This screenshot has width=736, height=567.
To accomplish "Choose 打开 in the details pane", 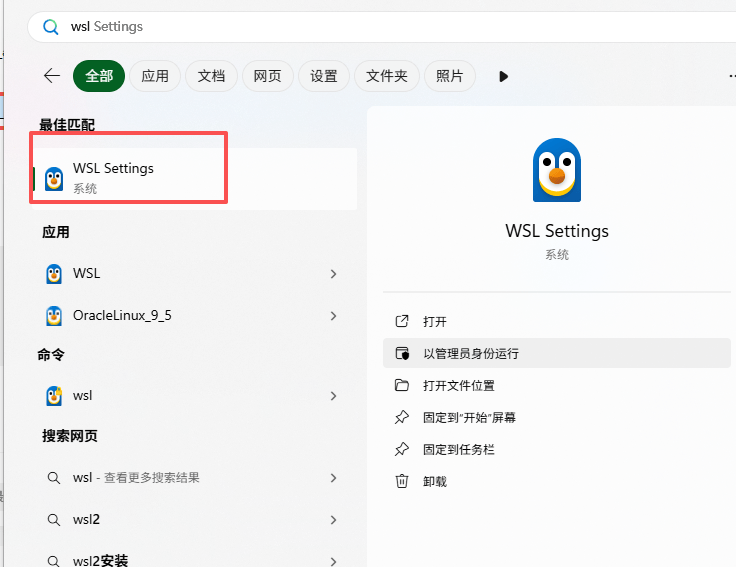I will [557, 321].
